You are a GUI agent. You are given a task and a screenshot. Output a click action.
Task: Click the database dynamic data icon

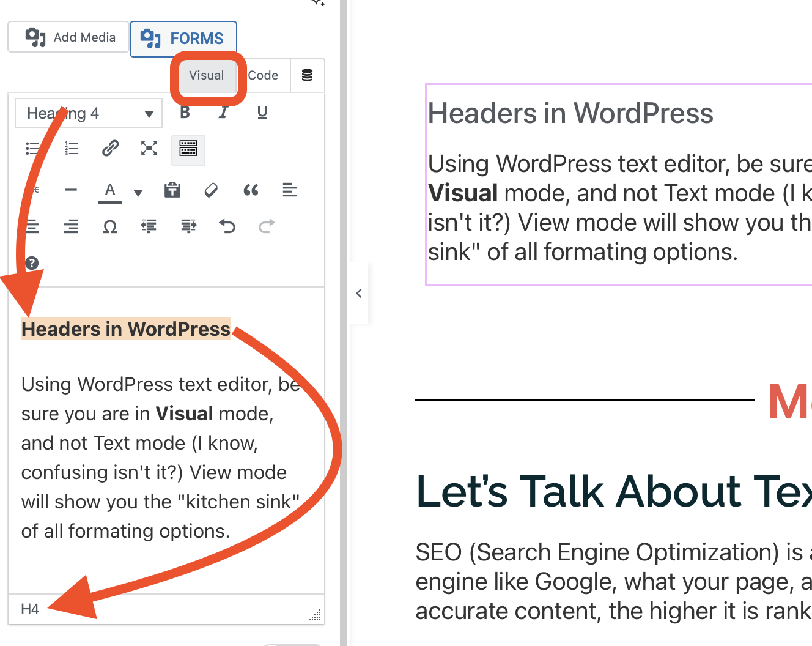pos(308,75)
